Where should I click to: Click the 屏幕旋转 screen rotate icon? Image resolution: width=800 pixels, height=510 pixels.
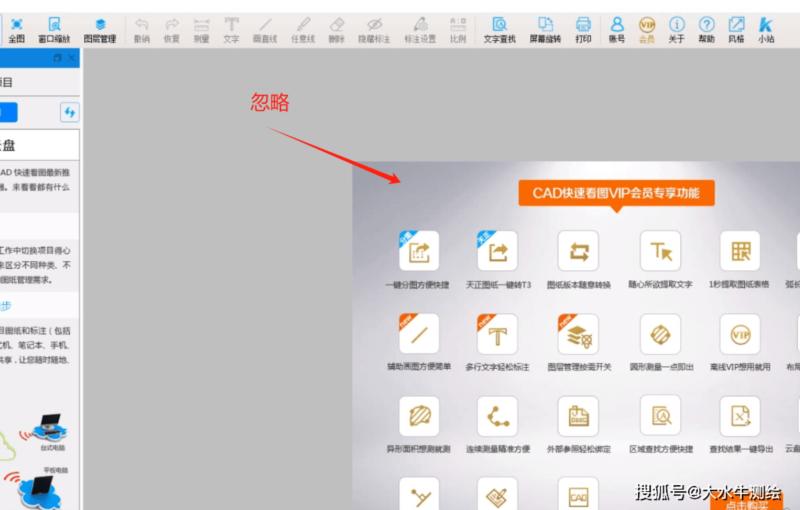click(545, 30)
